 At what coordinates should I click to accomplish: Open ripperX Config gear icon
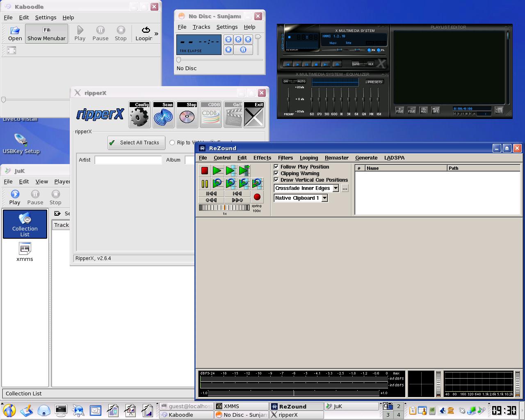139,115
